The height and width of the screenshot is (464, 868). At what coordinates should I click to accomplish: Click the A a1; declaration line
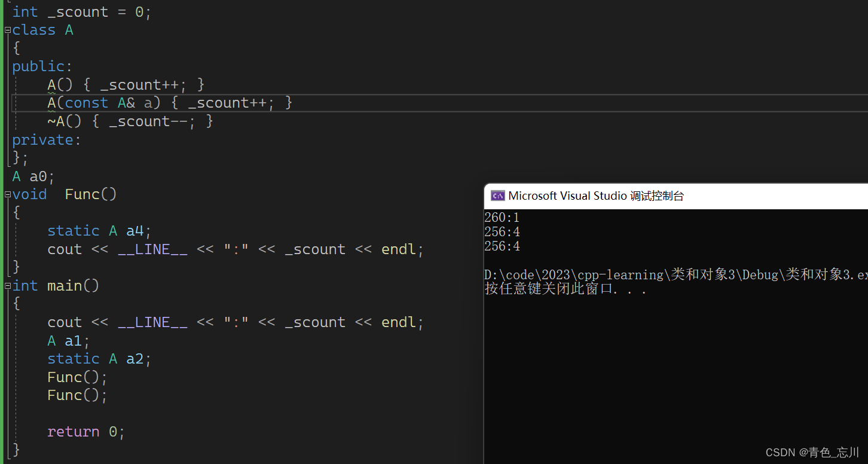tap(69, 341)
